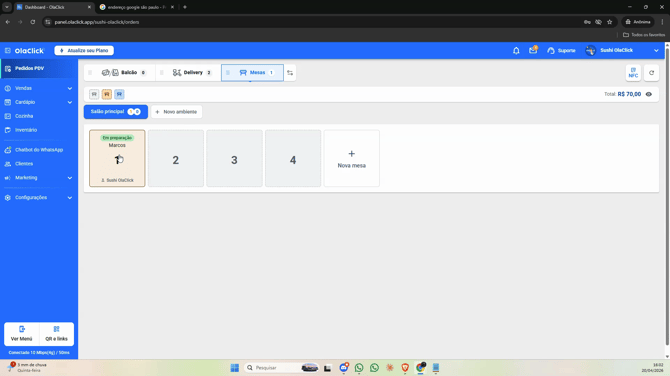The image size is (670, 376).
Task: Click the Em preparação status label
Action: [117, 138]
